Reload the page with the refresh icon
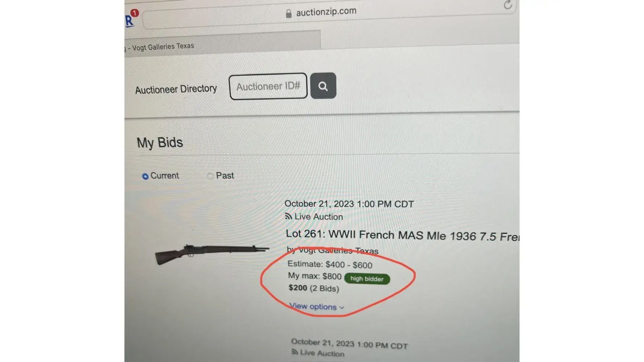The image size is (644, 362). [508, 5]
